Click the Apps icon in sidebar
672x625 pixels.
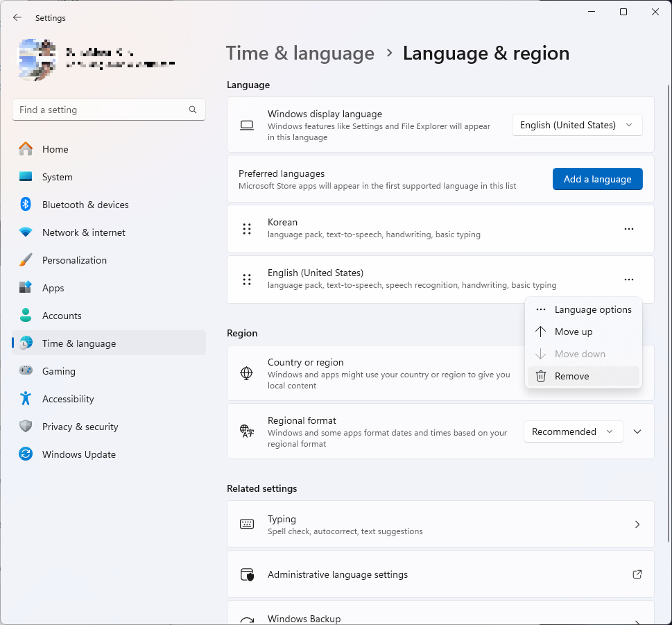coord(26,287)
